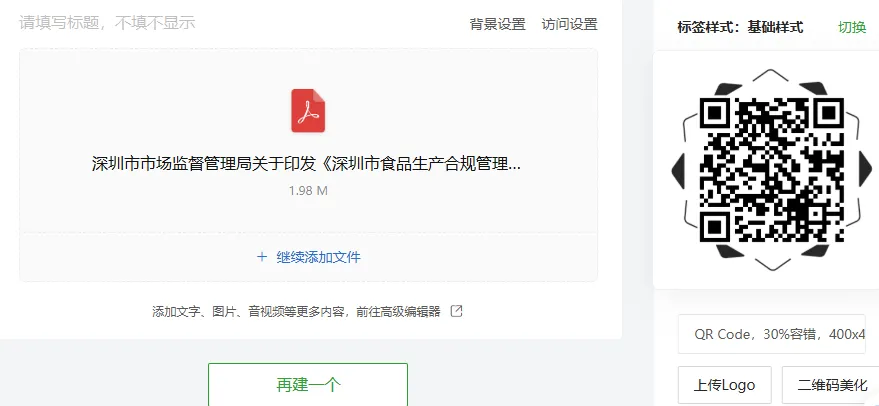This screenshot has width=879, height=406.
Task: Click the right triangle arrow beside the QR code
Action: [x=866, y=170]
